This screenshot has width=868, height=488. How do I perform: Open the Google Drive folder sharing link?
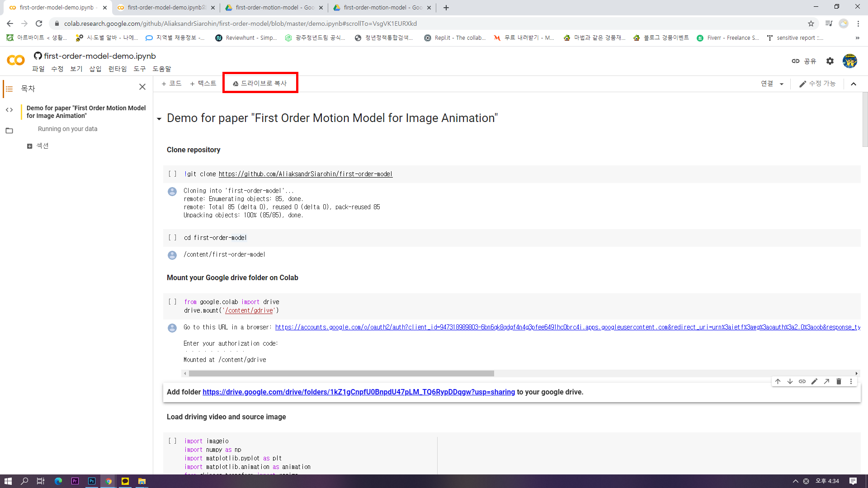click(359, 392)
